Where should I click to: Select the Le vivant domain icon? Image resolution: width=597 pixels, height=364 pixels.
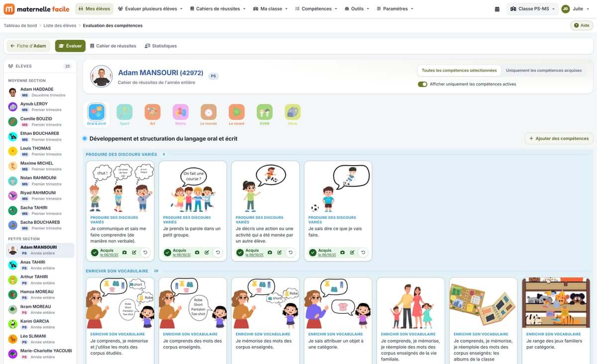point(236,114)
